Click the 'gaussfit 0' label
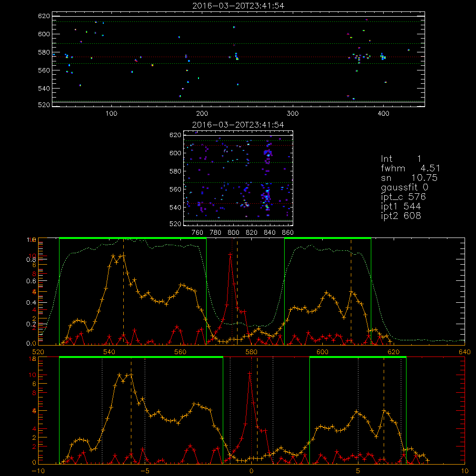Viewport: 476px width, 476px height. coord(404,187)
